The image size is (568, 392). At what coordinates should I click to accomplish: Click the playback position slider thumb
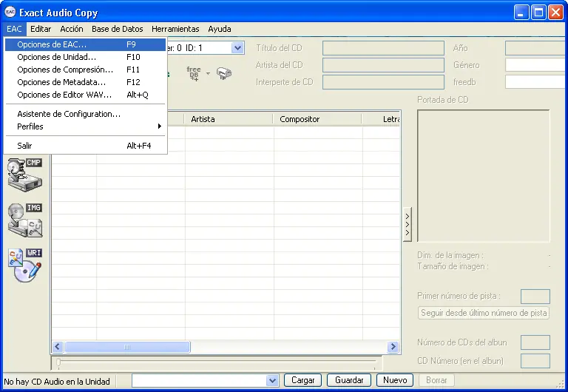tap(58, 362)
